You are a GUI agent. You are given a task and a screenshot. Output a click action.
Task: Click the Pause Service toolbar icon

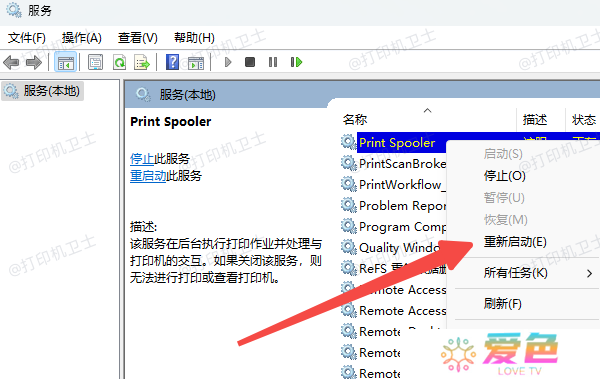click(273, 62)
